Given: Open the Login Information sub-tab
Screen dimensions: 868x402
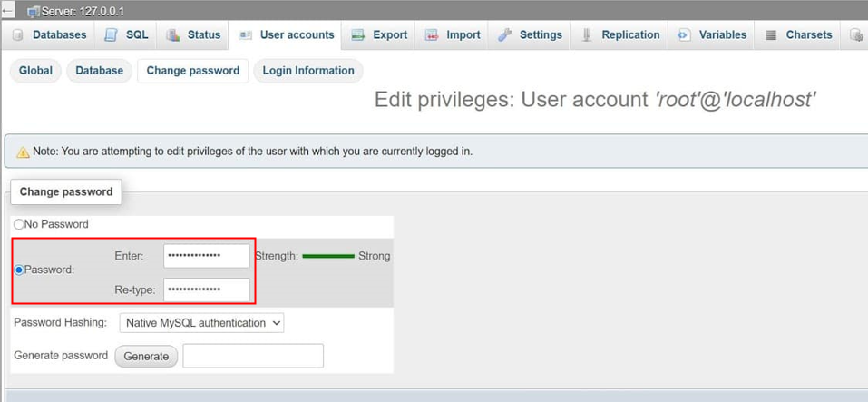Looking at the screenshot, I should (x=308, y=71).
